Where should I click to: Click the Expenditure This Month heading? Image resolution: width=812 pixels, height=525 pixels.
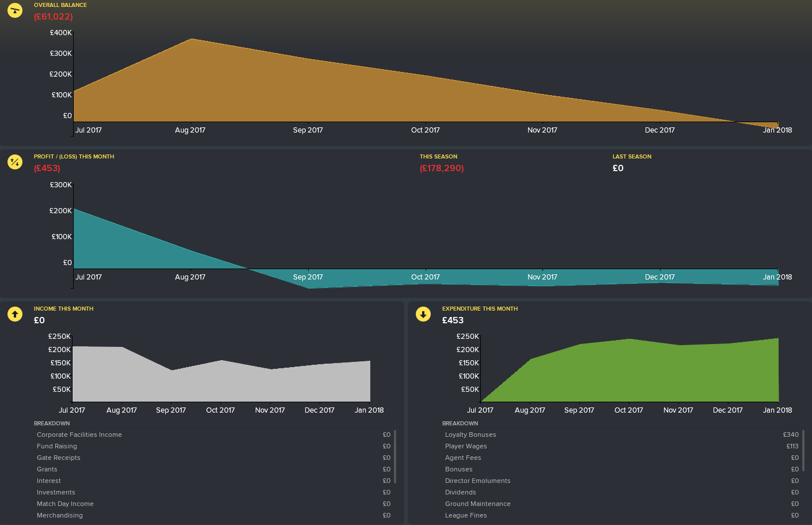click(480, 309)
